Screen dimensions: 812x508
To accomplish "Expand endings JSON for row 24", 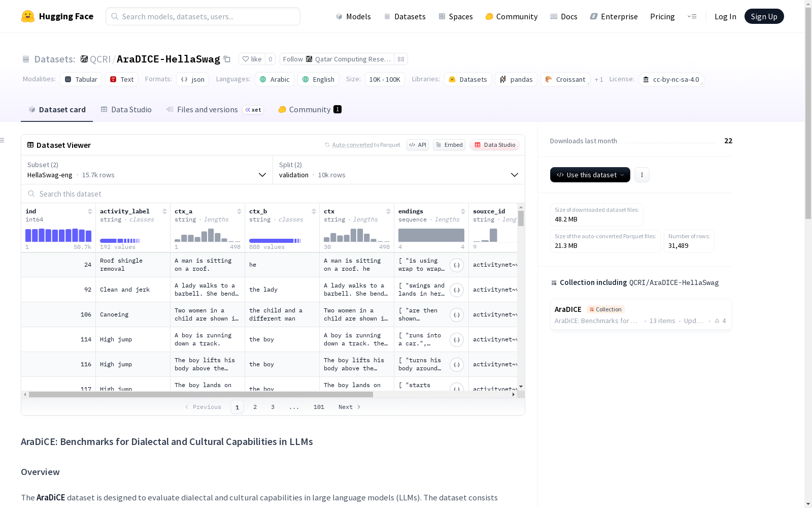I will point(457,265).
